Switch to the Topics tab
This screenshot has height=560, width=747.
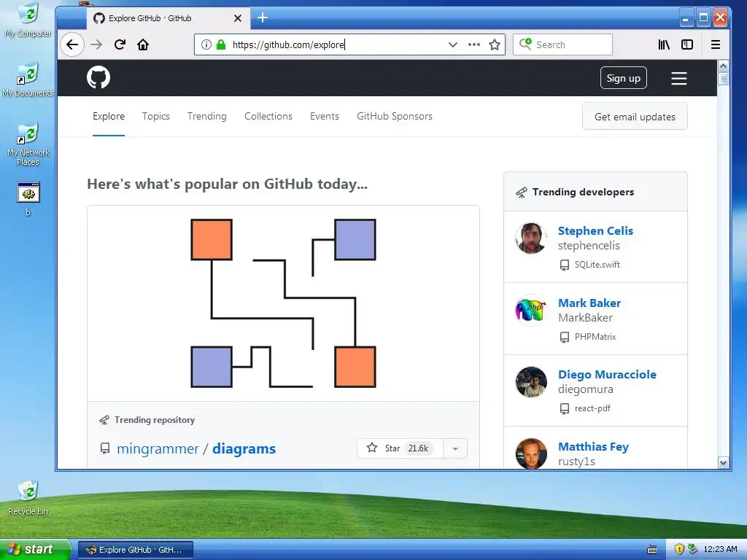tap(156, 116)
